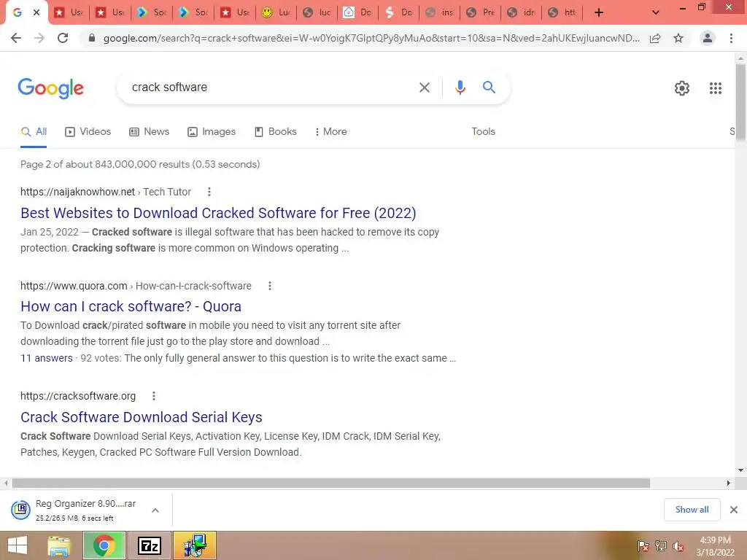Open Action Center flag tray icon

tap(643, 545)
